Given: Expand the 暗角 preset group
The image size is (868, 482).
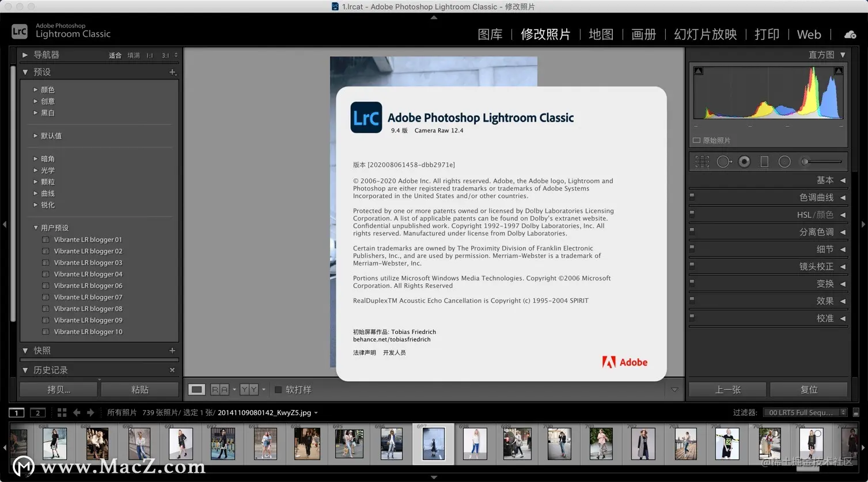Looking at the screenshot, I should (35, 159).
